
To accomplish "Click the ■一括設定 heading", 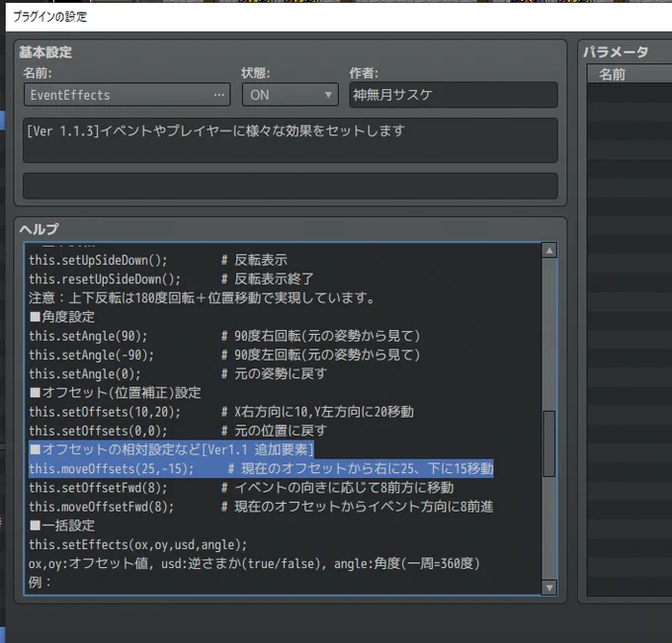I will (x=62, y=525).
